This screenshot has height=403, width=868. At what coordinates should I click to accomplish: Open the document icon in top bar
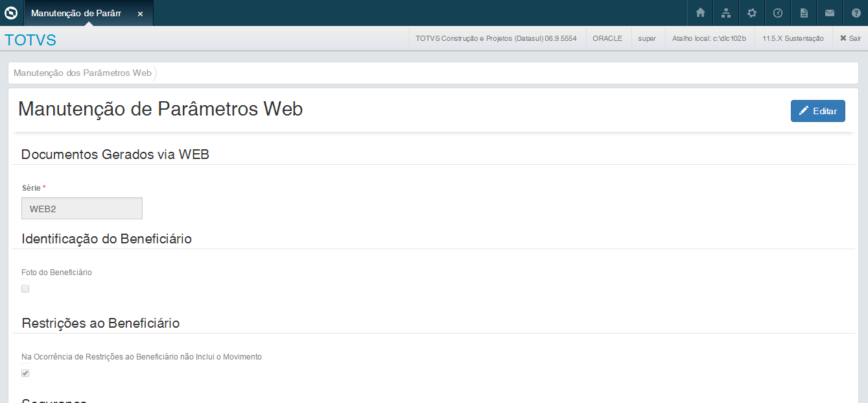(x=804, y=13)
